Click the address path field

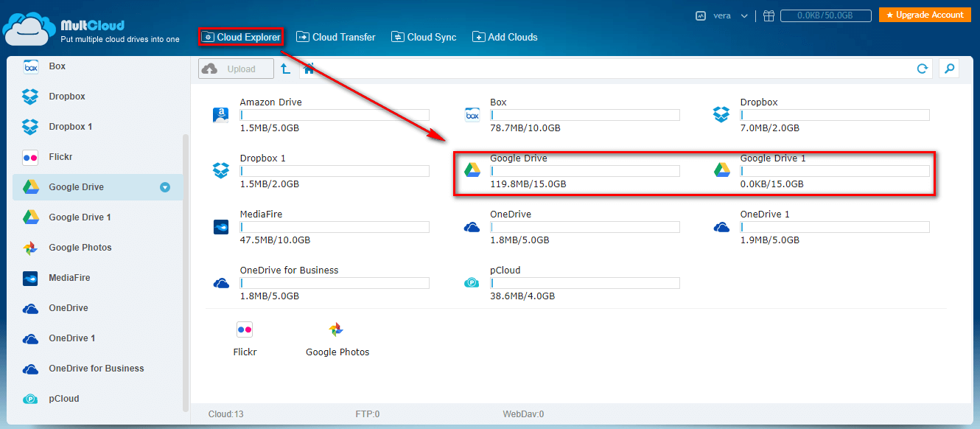tap(615, 69)
